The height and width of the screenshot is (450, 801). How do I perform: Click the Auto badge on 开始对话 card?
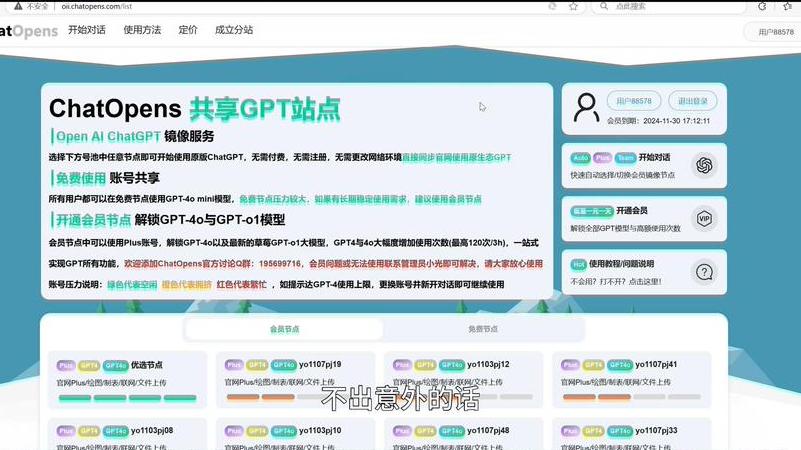click(580, 158)
